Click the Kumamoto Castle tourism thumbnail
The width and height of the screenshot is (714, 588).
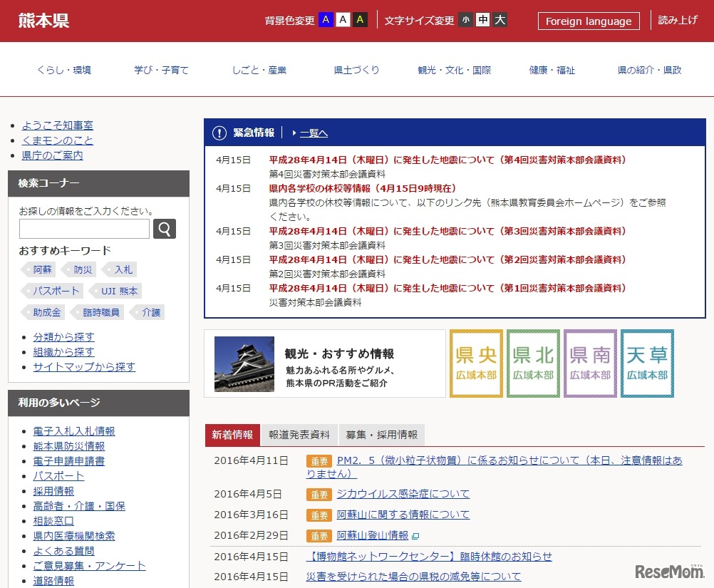pos(244,363)
